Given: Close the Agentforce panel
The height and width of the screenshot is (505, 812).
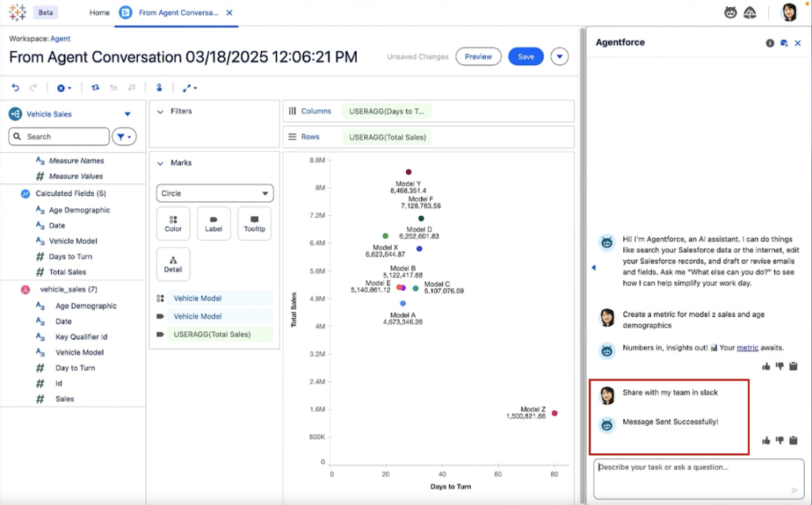Looking at the screenshot, I should pyautogui.click(x=798, y=43).
